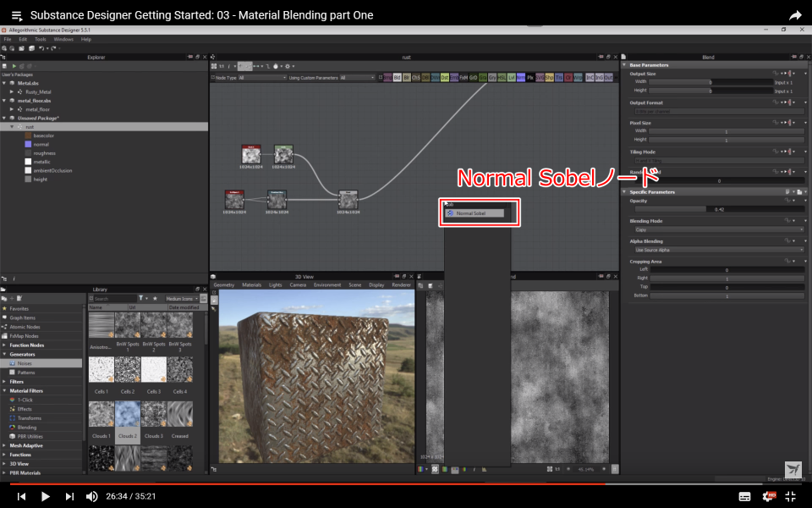
Task: Add a Blend node via the Bld shortcut
Action: click(x=398, y=78)
